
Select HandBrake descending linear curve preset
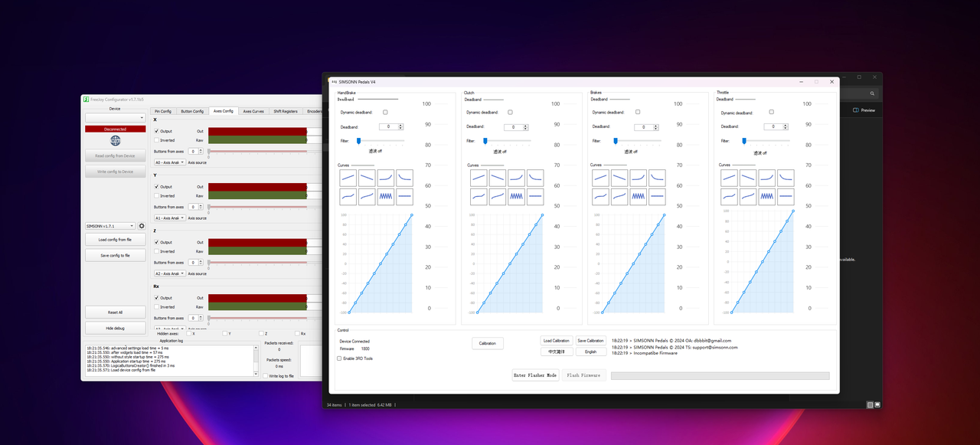[367, 178]
